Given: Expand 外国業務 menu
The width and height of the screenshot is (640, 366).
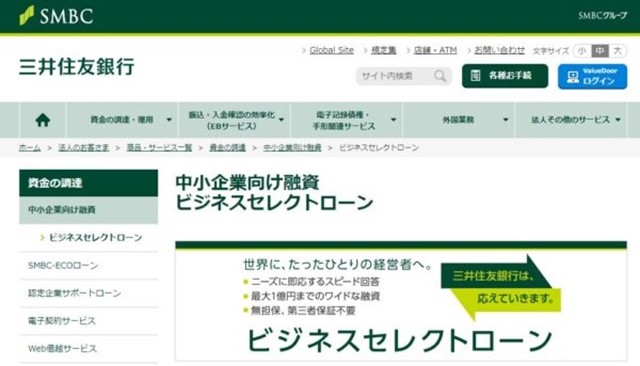Looking at the screenshot, I should tap(459, 120).
